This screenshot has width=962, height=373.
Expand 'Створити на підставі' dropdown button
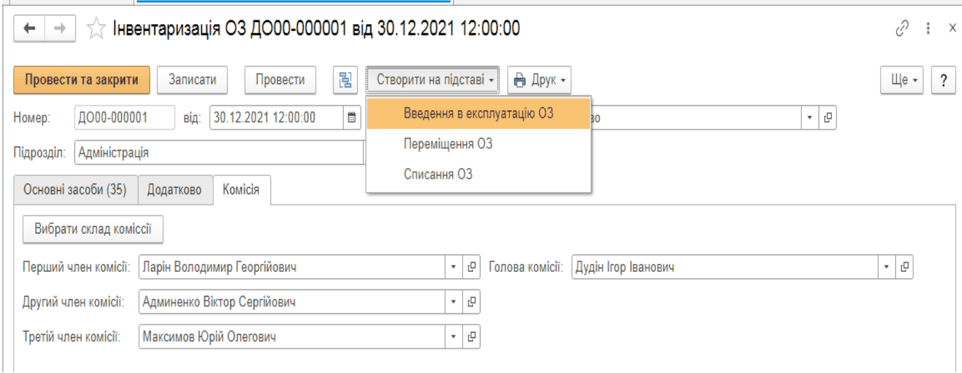pyautogui.click(x=433, y=80)
